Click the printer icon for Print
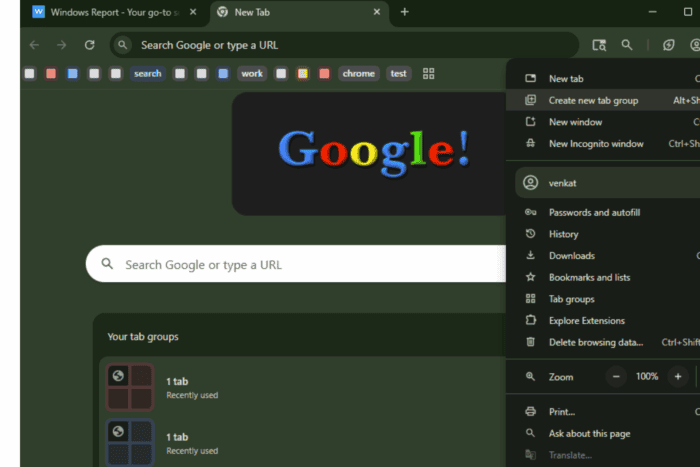This screenshot has height=467, width=700. (x=530, y=412)
